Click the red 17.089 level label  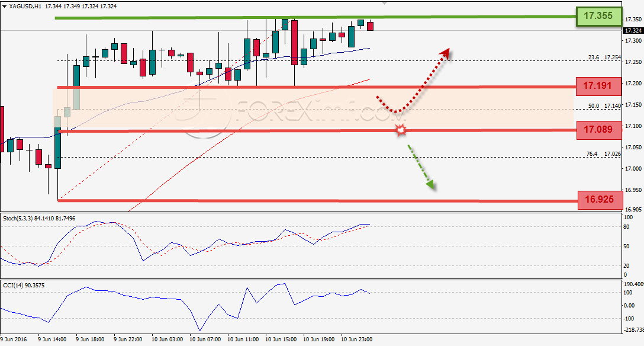[x=598, y=130]
